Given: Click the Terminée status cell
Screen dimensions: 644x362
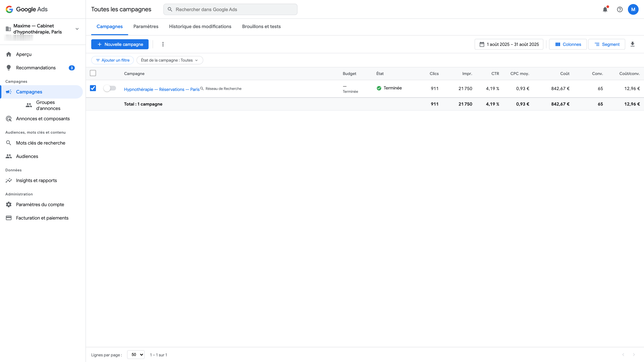Looking at the screenshot, I should pos(389,88).
